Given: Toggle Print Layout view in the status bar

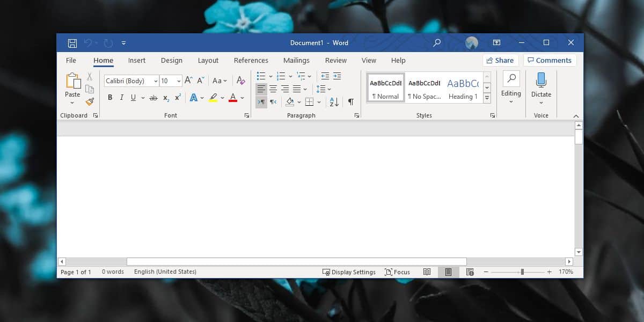Looking at the screenshot, I should click(x=448, y=272).
